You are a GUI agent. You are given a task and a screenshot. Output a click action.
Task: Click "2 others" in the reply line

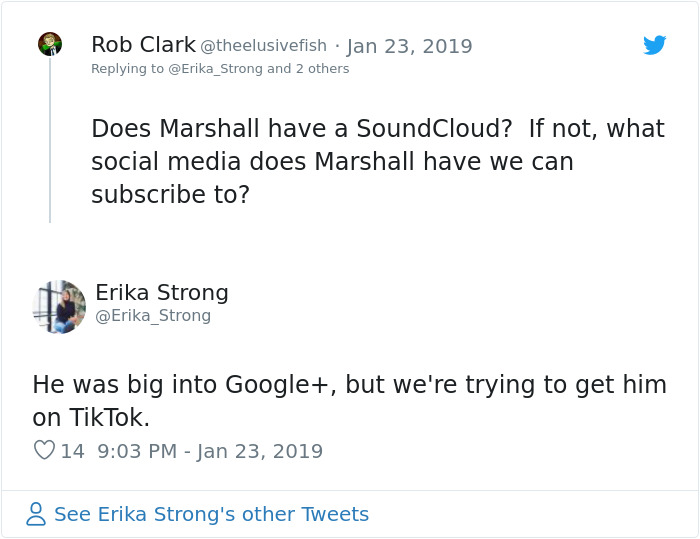coord(320,69)
